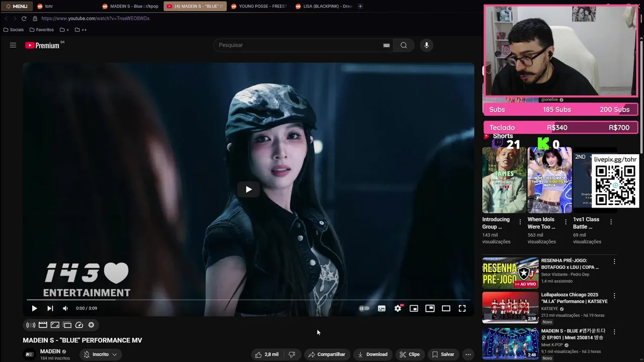The width and height of the screenshot is (644, 362).
Task: Click the large center play button
Action: [x=249, y=190]
